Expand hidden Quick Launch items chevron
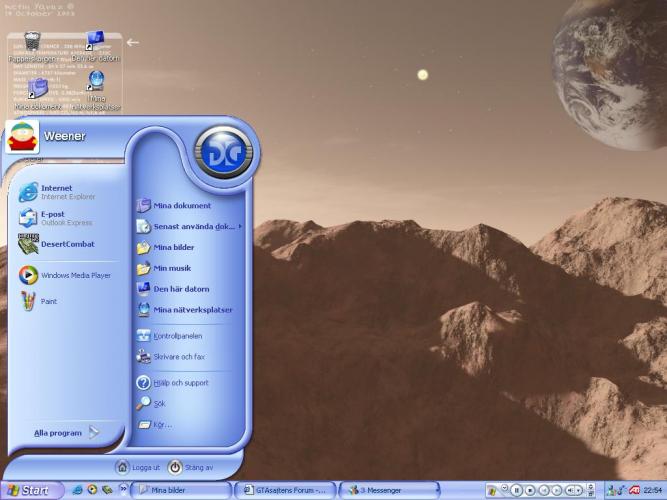Screen dimensions: 667x500 click(124, 490)
